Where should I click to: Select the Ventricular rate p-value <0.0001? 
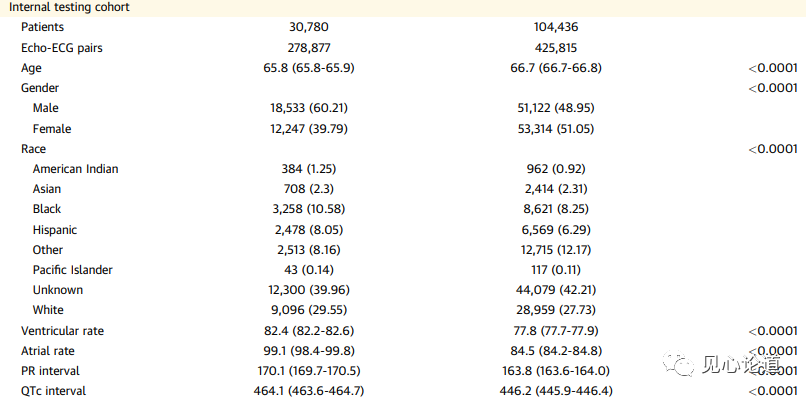[x=773, y=331]
